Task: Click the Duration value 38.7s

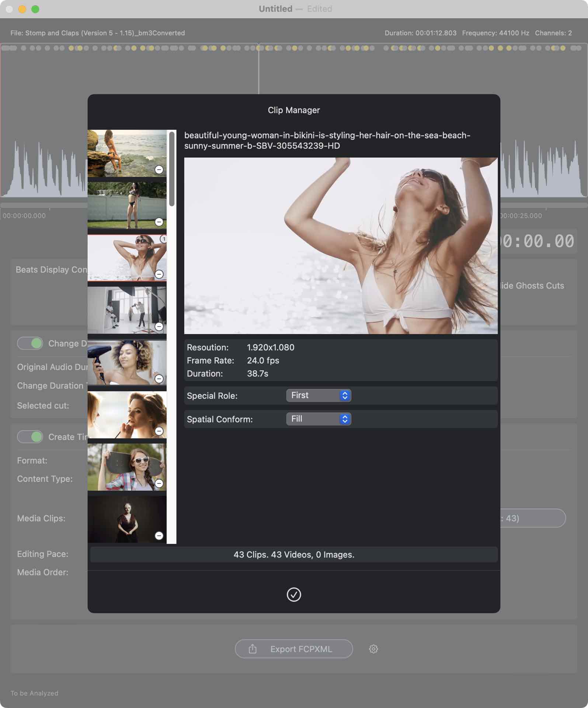Action: coord(258,374)
